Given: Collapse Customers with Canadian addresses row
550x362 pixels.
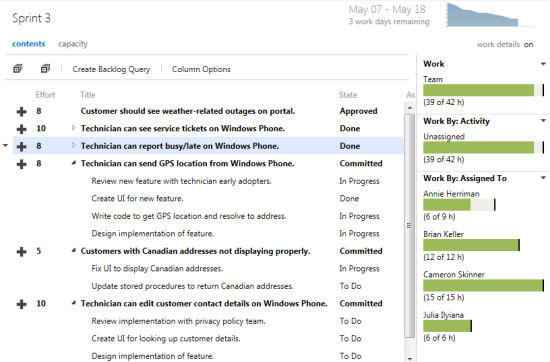Looking at the screenshot, I should pyautogui.click(x=73, y=250).
